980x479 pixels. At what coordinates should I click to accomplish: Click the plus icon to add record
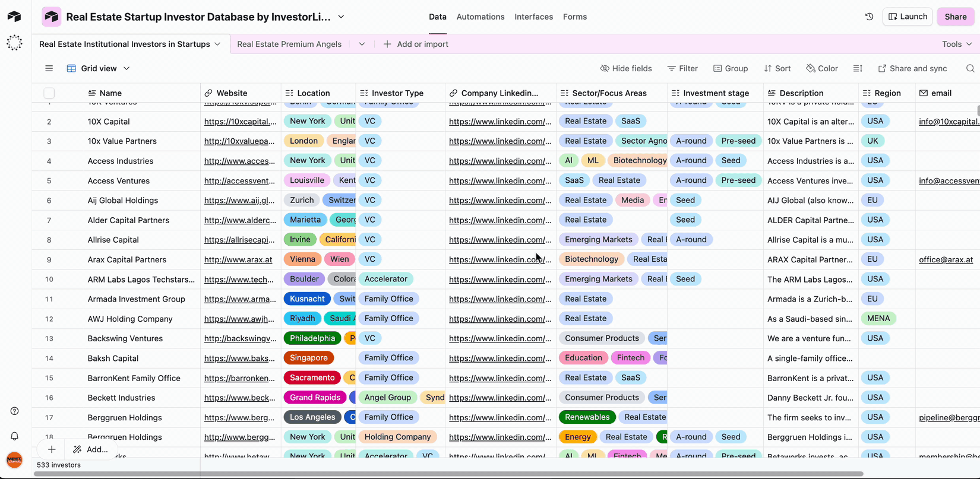(52, 449)
